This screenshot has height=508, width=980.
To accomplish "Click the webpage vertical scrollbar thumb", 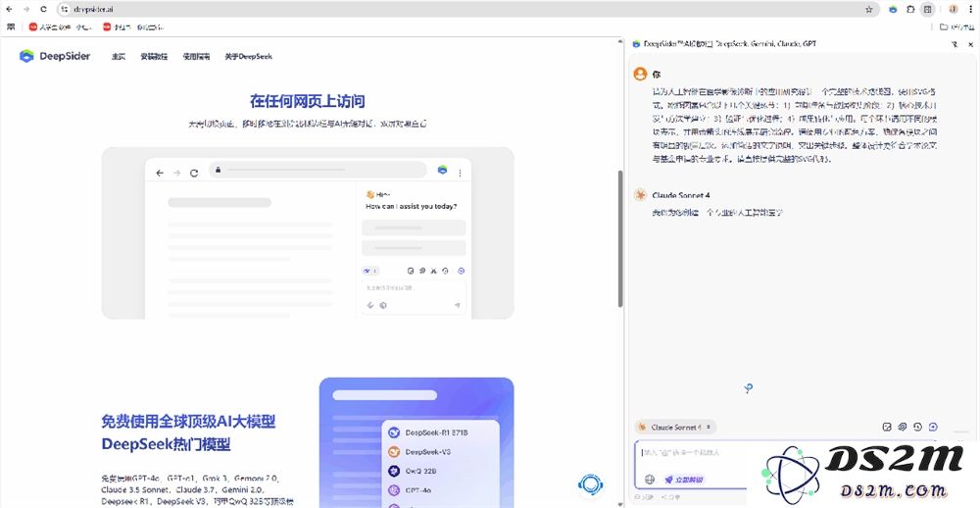I will pyautogui.click(x=619, y=235).
